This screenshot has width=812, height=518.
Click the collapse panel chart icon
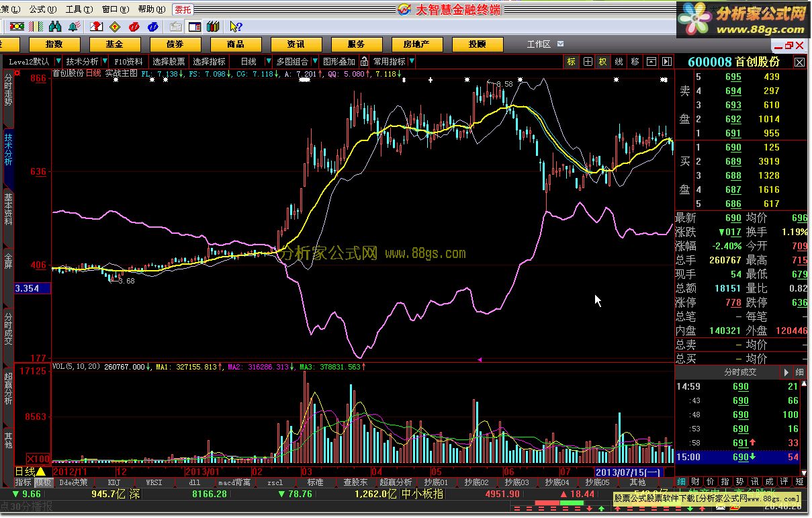click(x=651, y=61)
